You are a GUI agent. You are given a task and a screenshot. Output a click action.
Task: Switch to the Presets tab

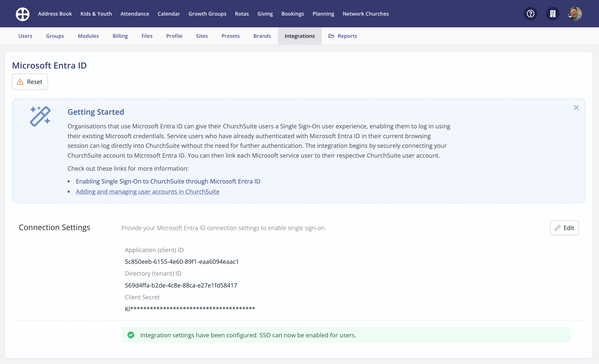tap(230, 36)
